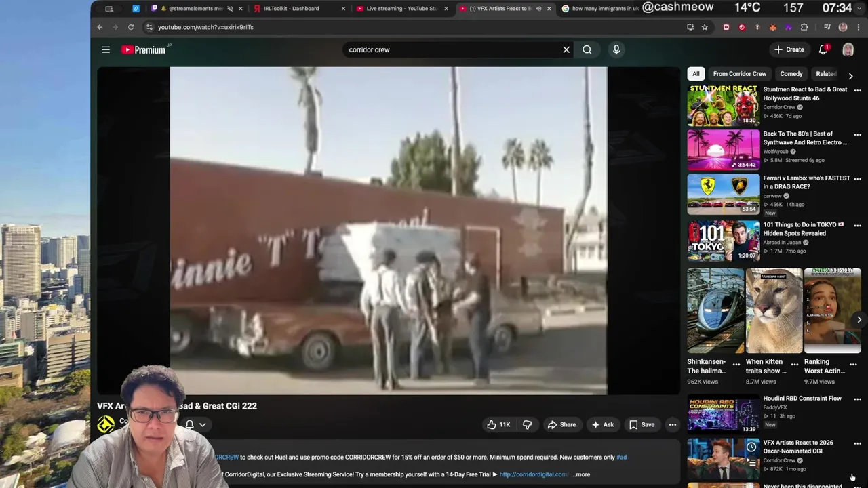Toggle notification bell for the channel
The width and height of the screenshot is (868, 488).
coord(190,425)
